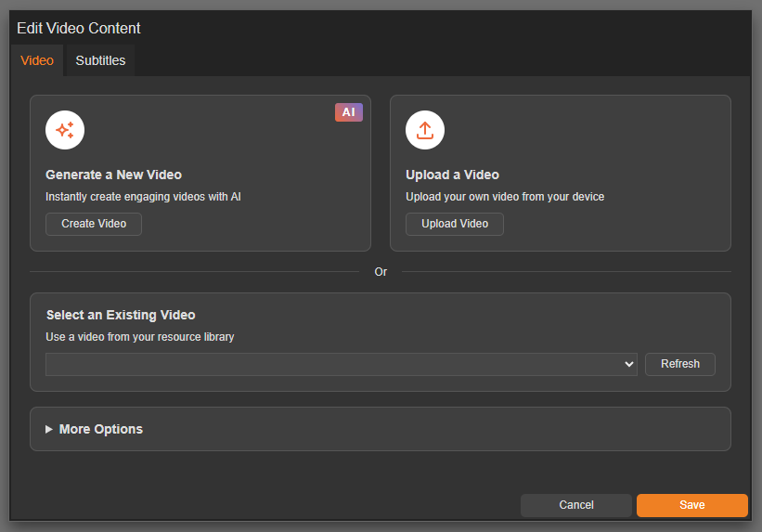This screenshot has height=532, width=762.
Task: Click the "Select an Existing Video" heading
Action: pos(121,315)
